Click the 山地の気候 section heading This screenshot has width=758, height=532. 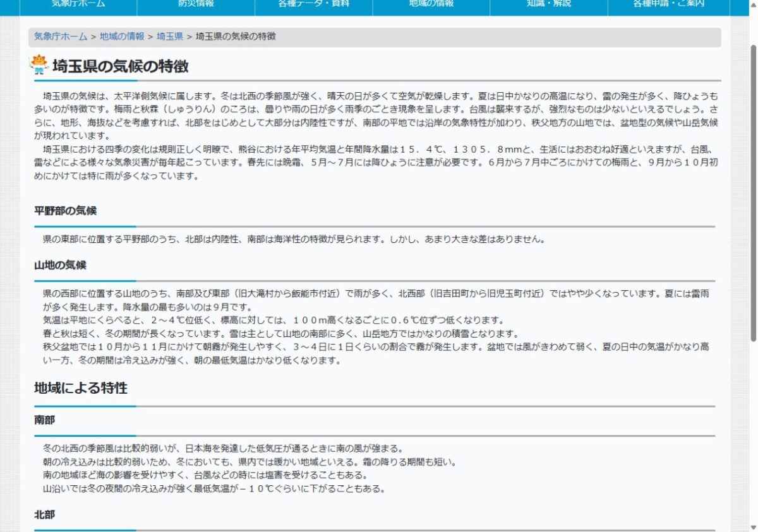point(60,265)
